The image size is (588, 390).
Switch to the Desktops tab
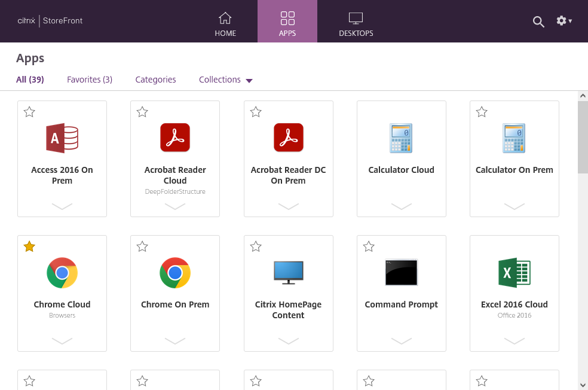tap(356, 22)
